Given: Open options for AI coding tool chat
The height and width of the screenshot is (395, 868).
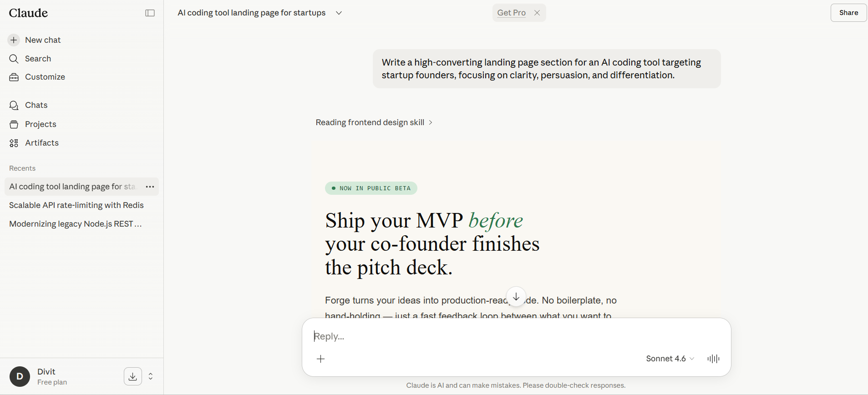Looking at the screenshot, I should point(150,187).
